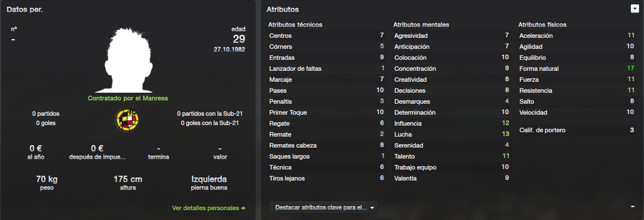Click the player silhouette photo

pos(127,60)
